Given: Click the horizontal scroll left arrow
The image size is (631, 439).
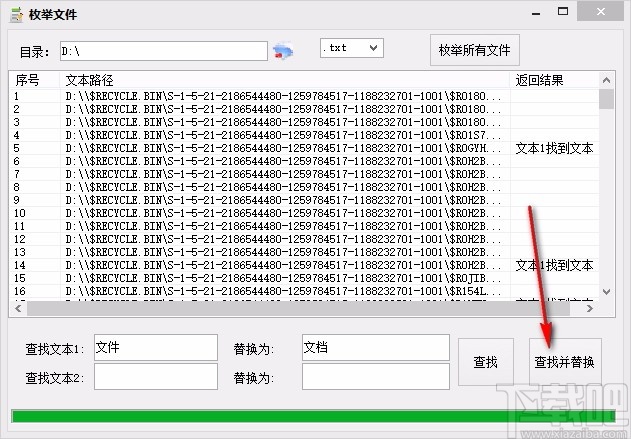Looking at the screenshot, I should (18, 309).
